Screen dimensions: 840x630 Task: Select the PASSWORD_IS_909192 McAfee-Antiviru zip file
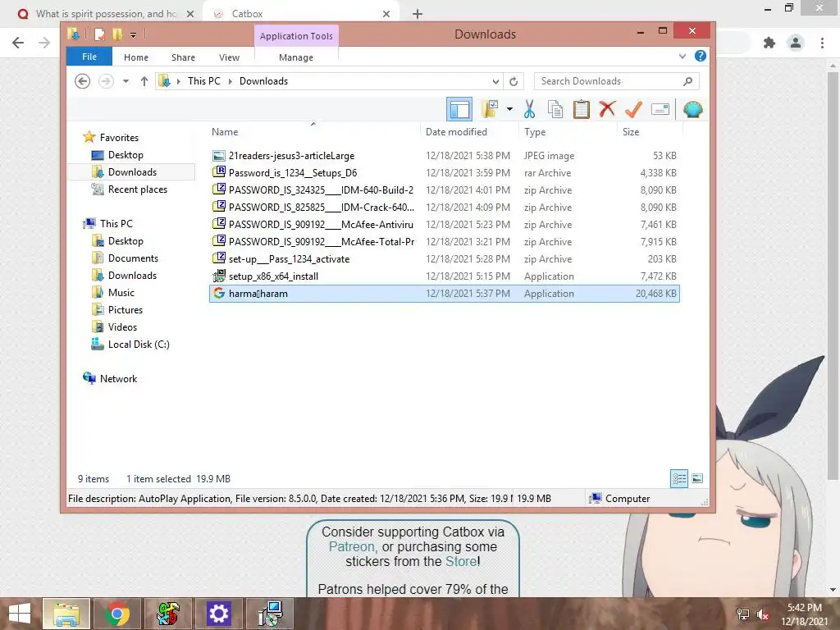tap(445, 224)
